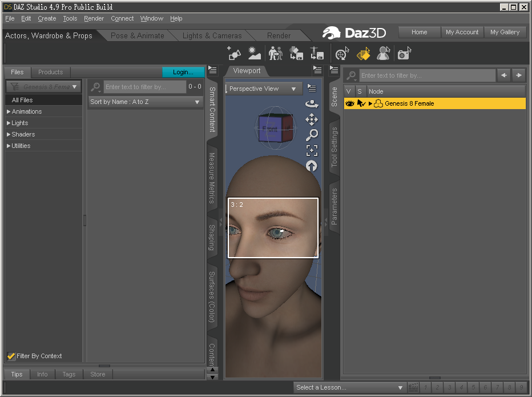The image size is (532, 397).
Task: Click the view cube in viewport
Action: 275,128
